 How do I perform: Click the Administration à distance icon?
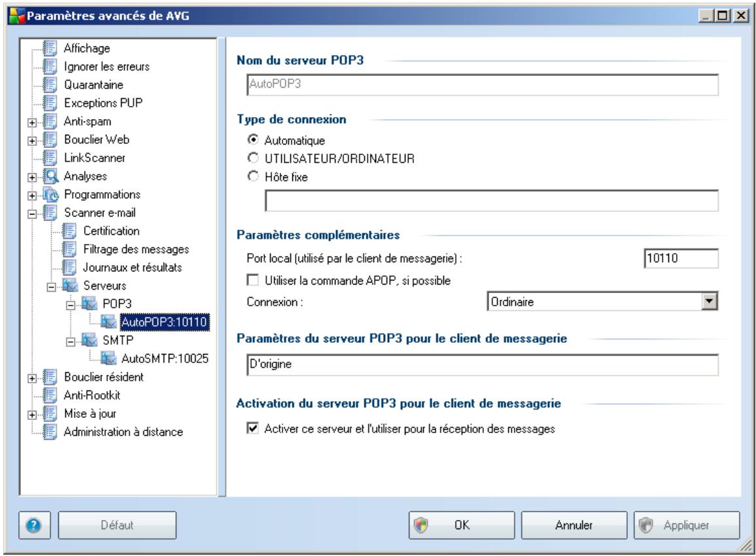click(x=50, y=432)
